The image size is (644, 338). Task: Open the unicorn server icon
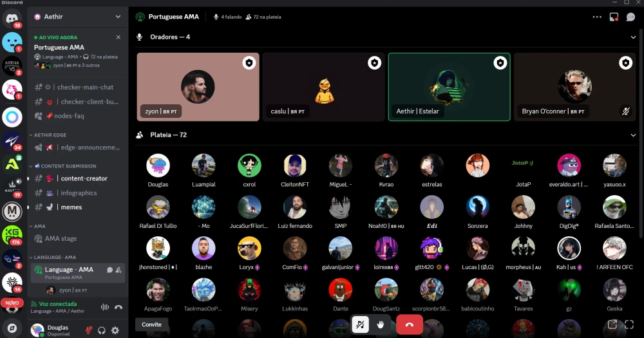(12, 89)
